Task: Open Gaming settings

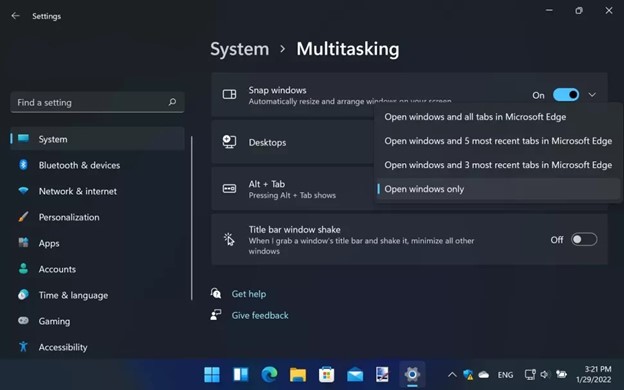Action: click(97, 321)
